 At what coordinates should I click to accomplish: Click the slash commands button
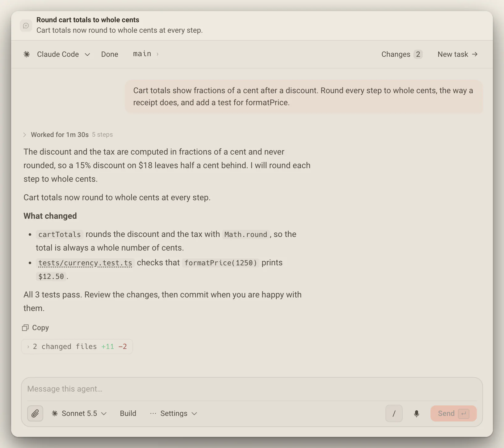[x=394, y=413]
